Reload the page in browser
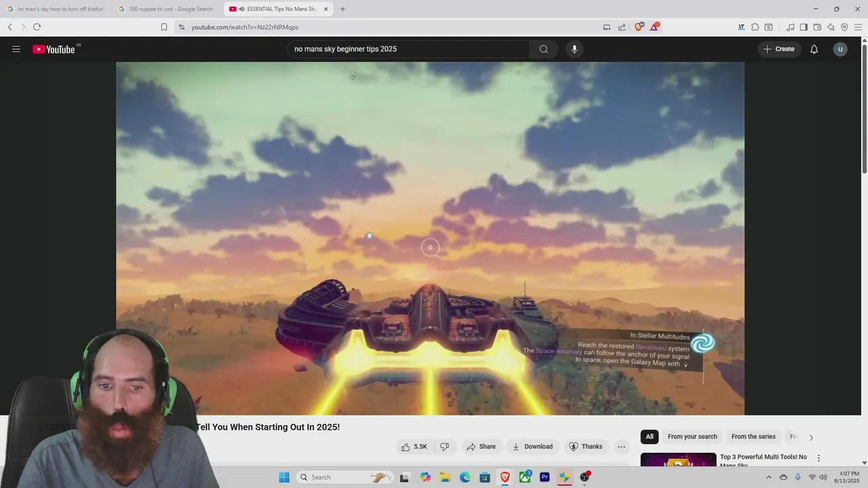The image size is (868, 488). click(37, 27)
